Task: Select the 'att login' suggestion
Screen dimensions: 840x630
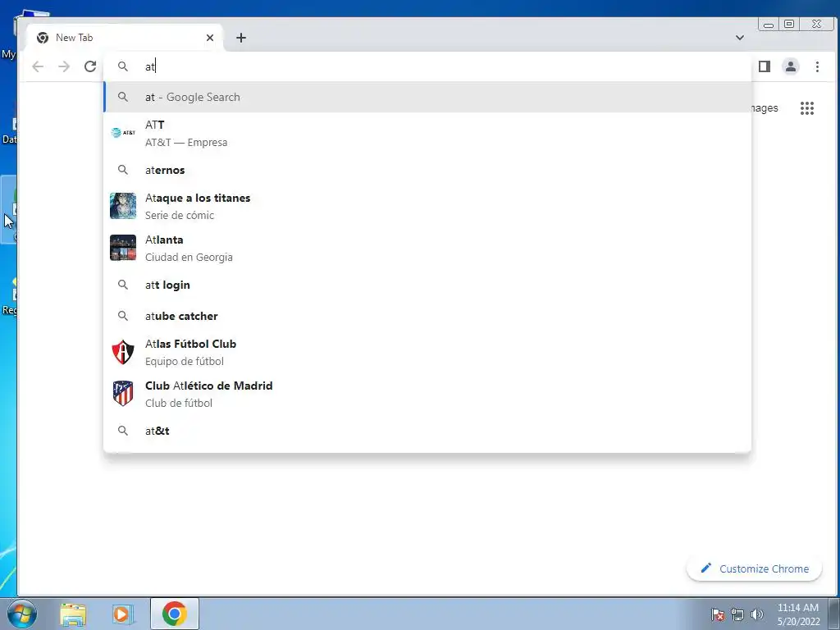Action: tap(427, 285)
